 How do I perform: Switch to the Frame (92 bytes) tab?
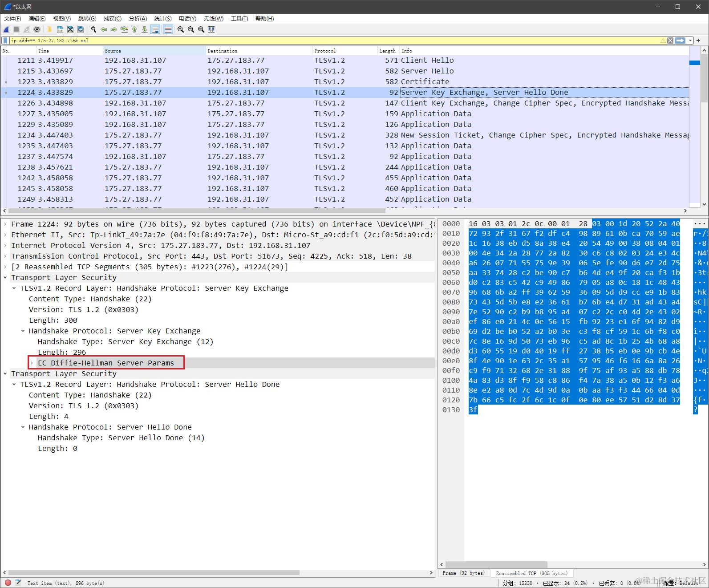click(463, 573)
